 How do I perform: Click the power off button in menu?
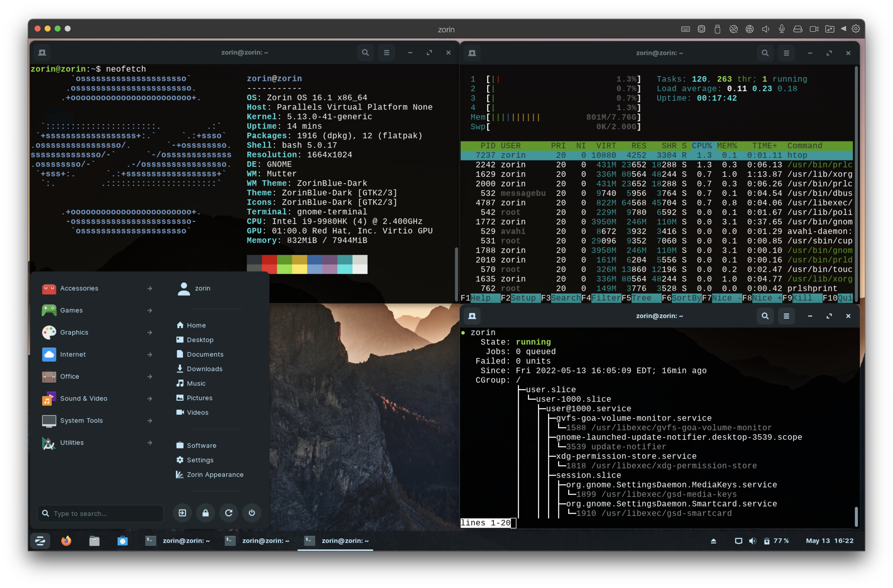click(252, 513)
